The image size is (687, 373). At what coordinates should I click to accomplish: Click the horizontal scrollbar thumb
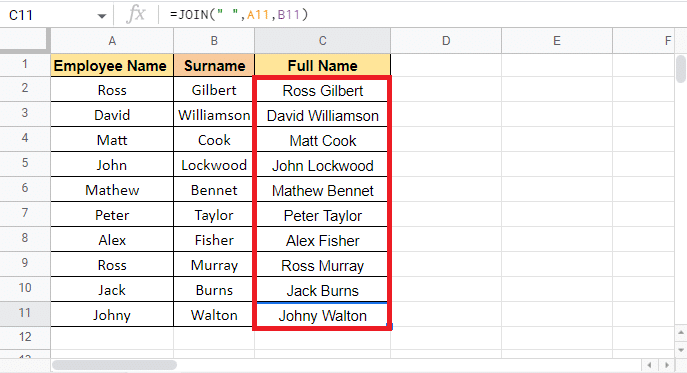click(114, 365)
